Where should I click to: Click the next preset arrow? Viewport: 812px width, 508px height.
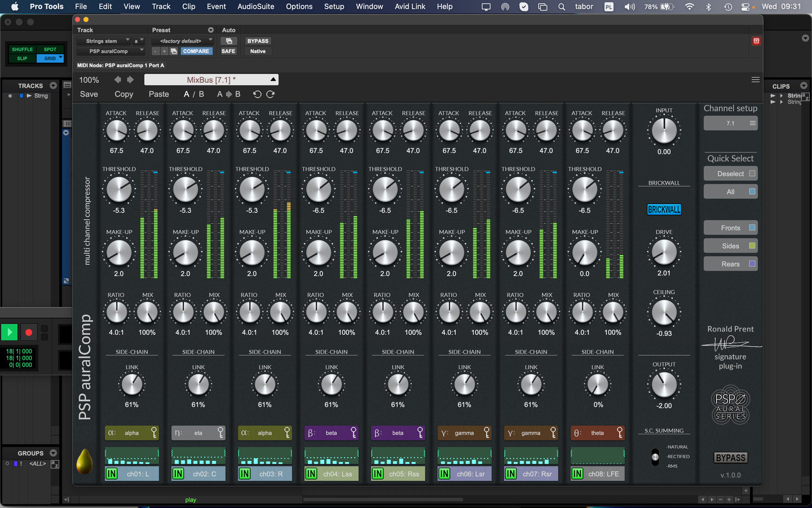coord(130,80)
